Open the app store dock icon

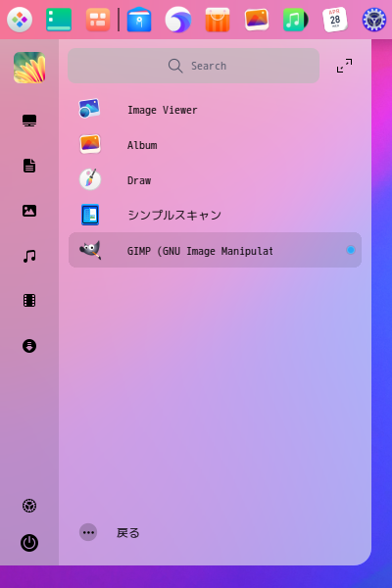[218, 20]
